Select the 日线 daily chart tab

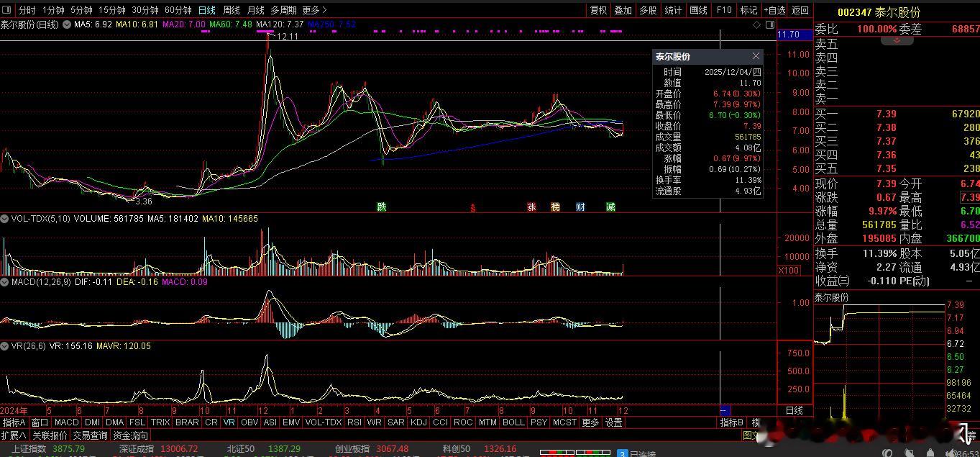[207, 10]
